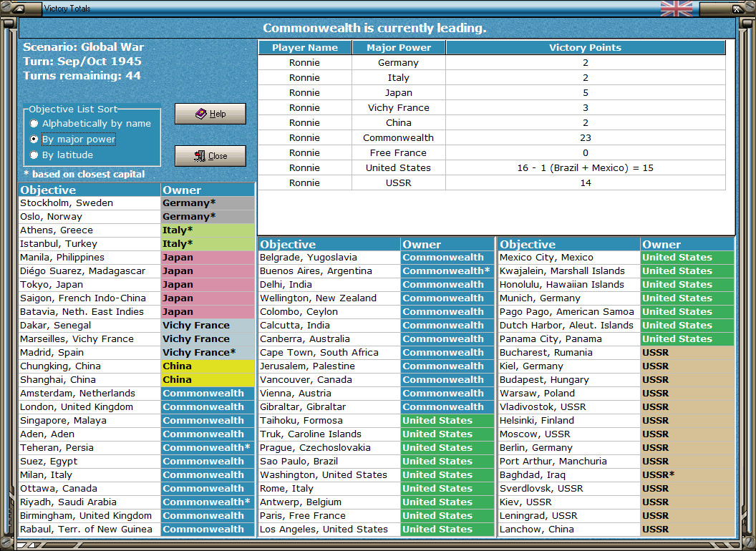Click Paris, Free France objective

329,515
